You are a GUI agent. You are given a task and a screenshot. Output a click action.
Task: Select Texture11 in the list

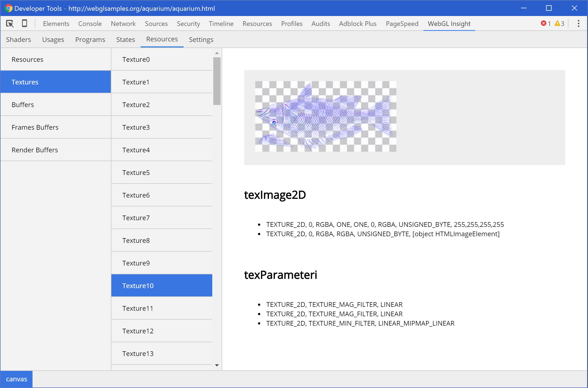coord(138,308)
